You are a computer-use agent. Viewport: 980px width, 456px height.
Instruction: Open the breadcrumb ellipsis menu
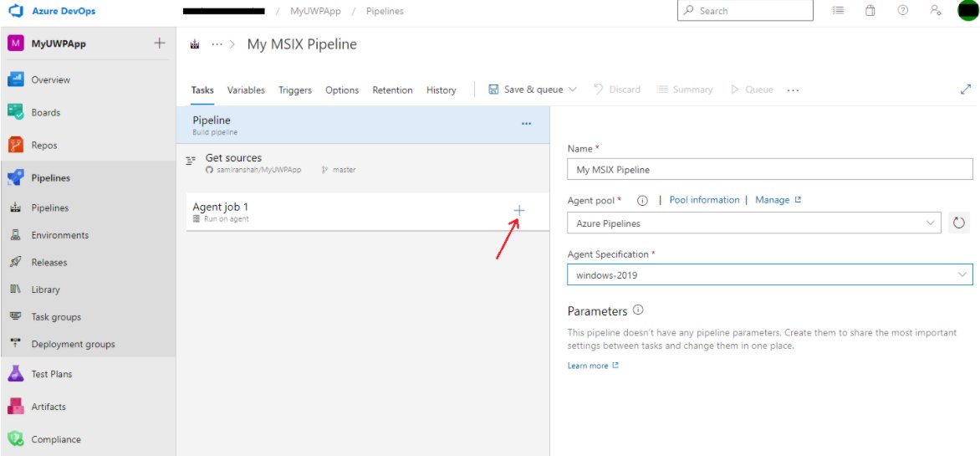pyautogui.click(x=217, y=45)
